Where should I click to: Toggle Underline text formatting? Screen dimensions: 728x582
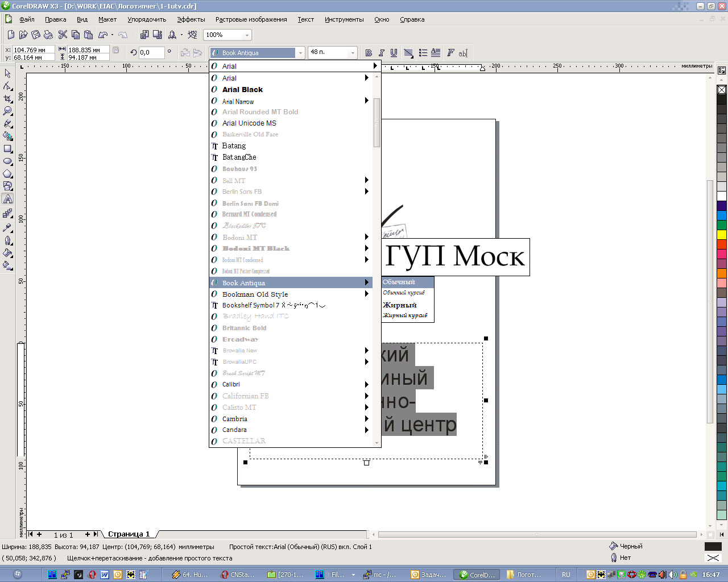(394, 53)
